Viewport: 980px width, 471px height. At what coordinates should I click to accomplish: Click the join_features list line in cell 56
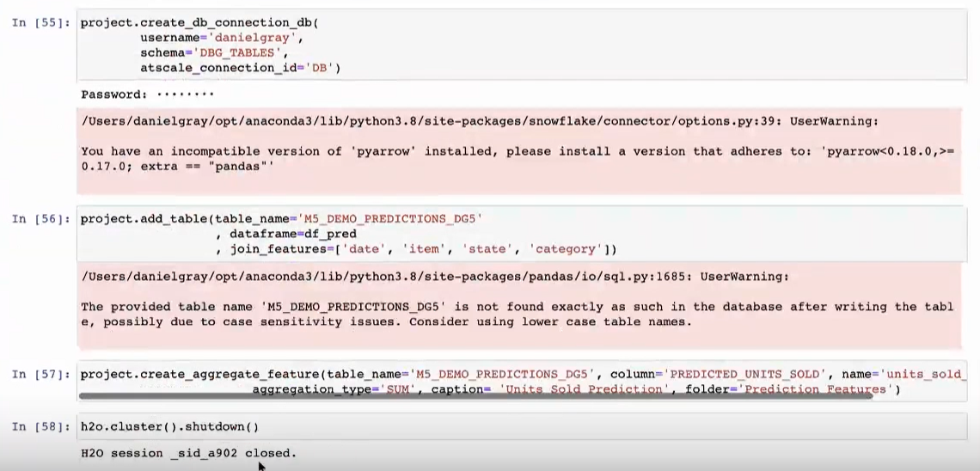coord(415,249)
